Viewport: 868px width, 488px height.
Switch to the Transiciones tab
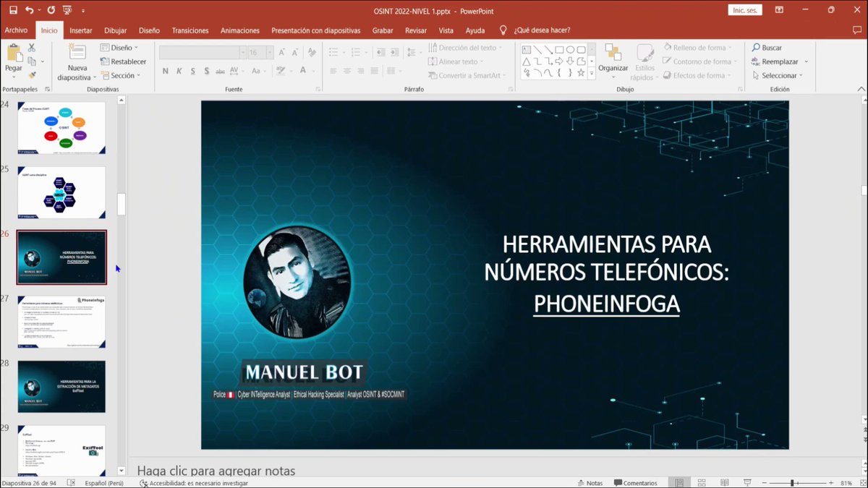pos(190,30)
